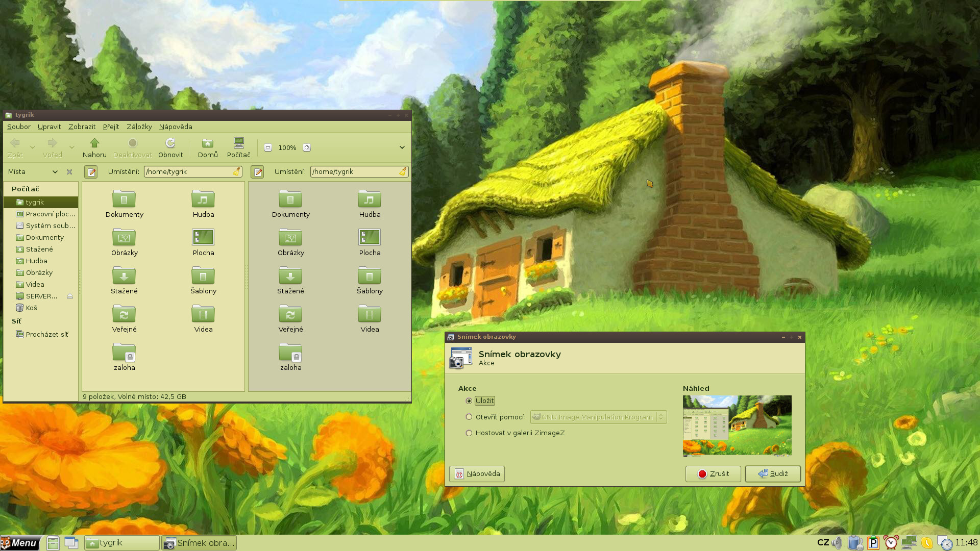
Task: Clear the left pane location field with the broom icon
Action: pos(236,171)
